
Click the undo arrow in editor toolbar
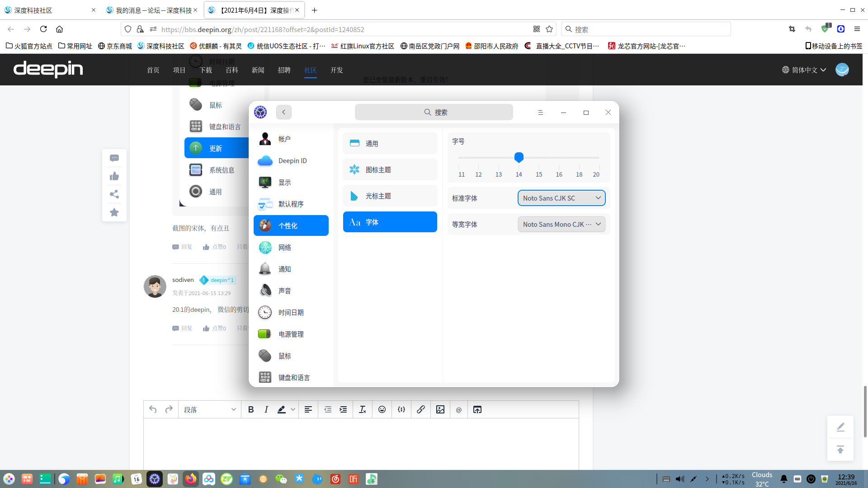pyautogui.click(x=153, y=409)
